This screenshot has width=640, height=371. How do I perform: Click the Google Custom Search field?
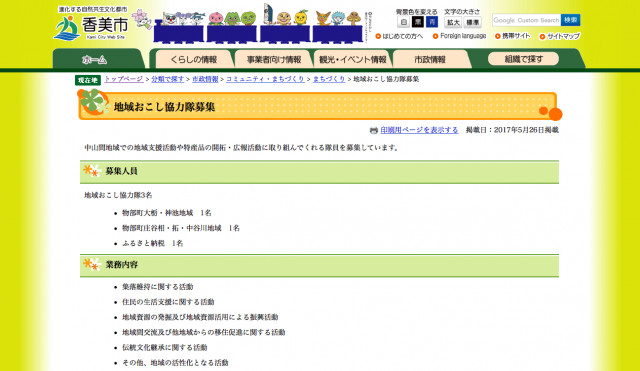coord(527,20)
